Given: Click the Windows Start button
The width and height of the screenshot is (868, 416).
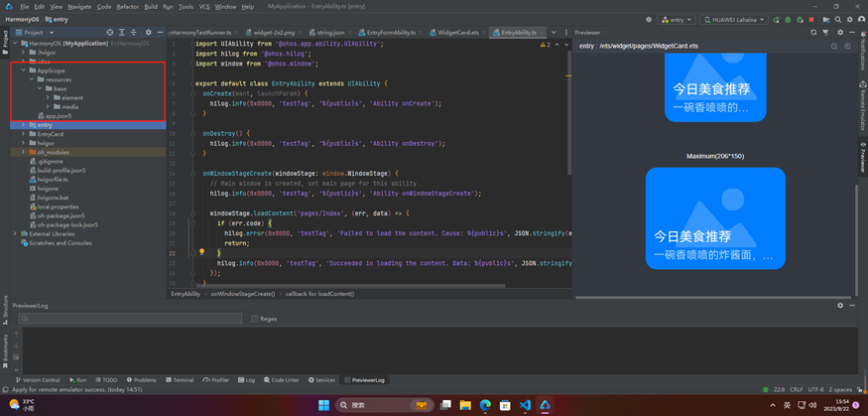Looking at the screenshot, I should (323, 405).
